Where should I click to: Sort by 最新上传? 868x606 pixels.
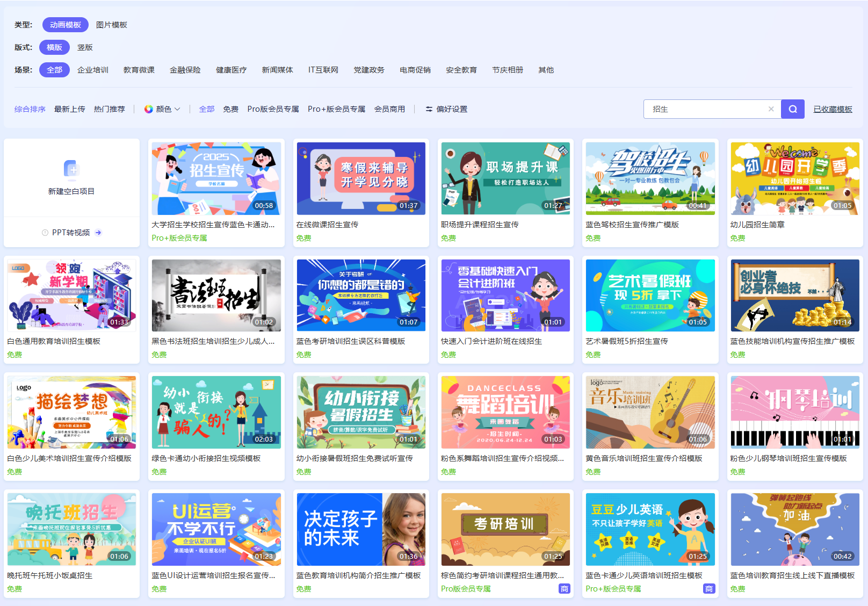click(x=70, y=109)
